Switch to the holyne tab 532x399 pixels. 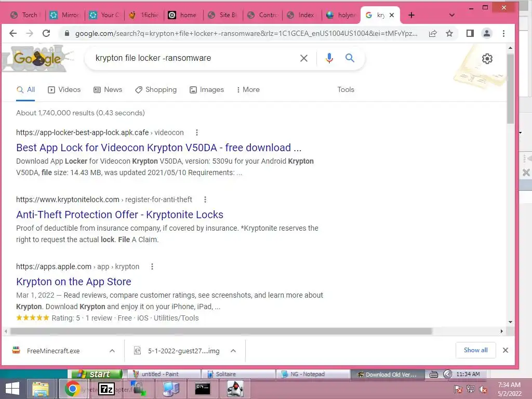click(x=341, y=15)
